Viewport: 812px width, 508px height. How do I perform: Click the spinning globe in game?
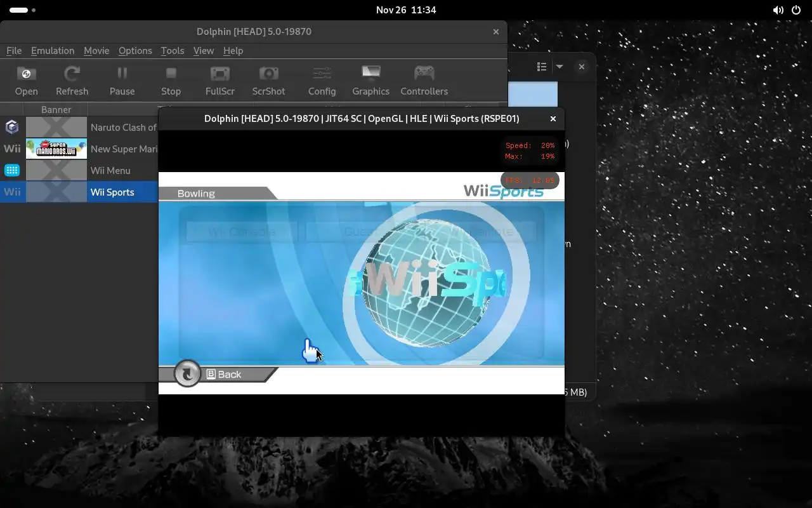click(426, 283)
